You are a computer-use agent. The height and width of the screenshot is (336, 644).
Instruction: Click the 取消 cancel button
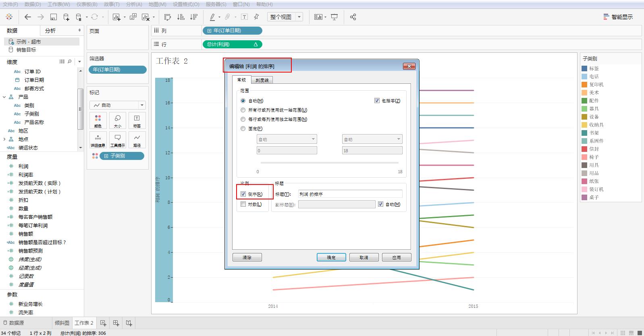tap(364, 257)
